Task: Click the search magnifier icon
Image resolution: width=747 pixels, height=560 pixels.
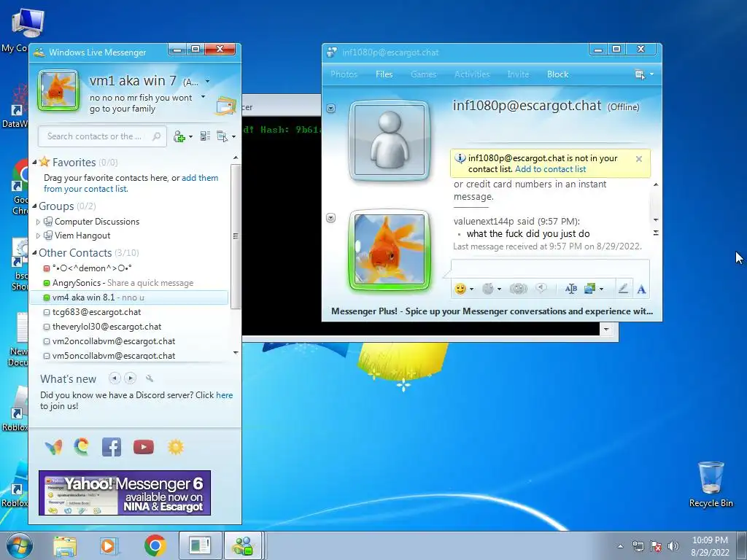Action: [156, 136]
